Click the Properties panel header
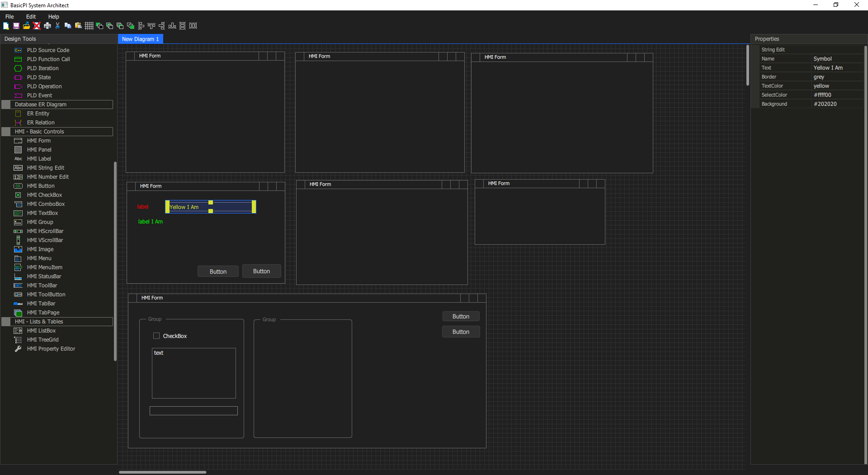 coord(808,39)
